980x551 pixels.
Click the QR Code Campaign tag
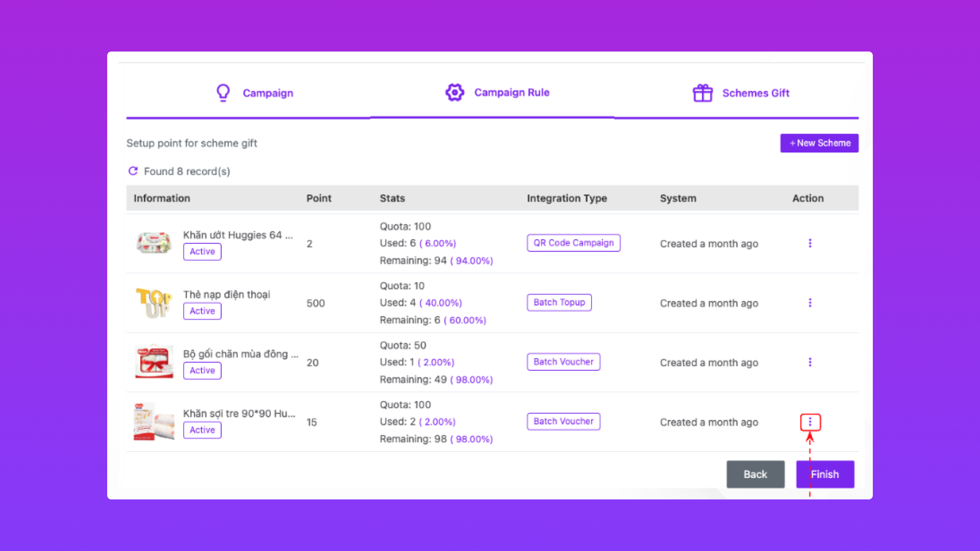(573, 243)
